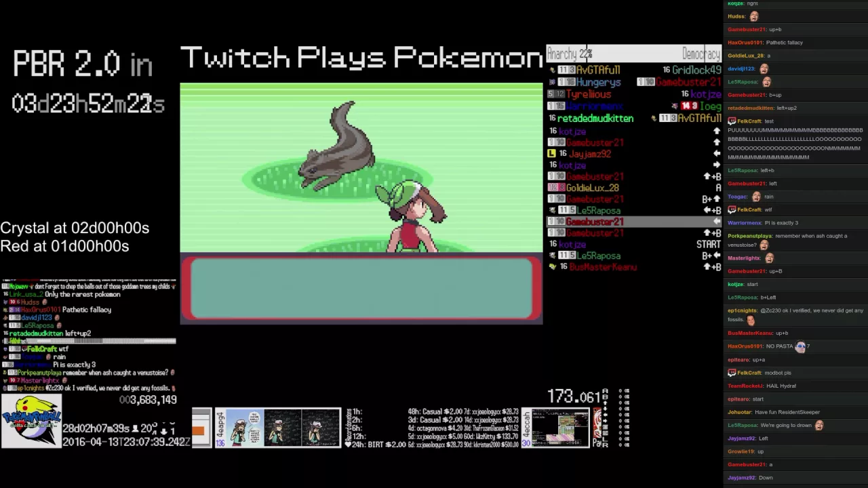Click GoldieLux_28's A input row
The width and height of the screenshot is (868, 488).
634,188
